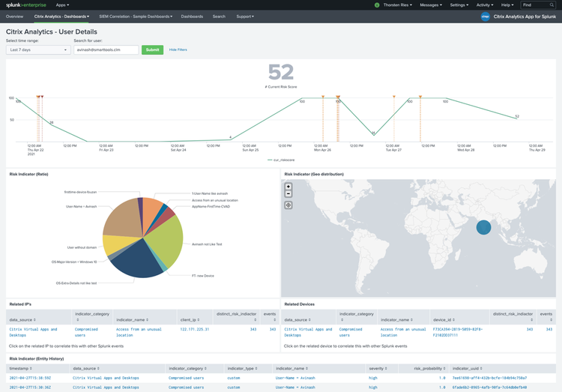Open the Help dropdown
The height and width of the screenshot is (392, 562).
coord(507,5)
